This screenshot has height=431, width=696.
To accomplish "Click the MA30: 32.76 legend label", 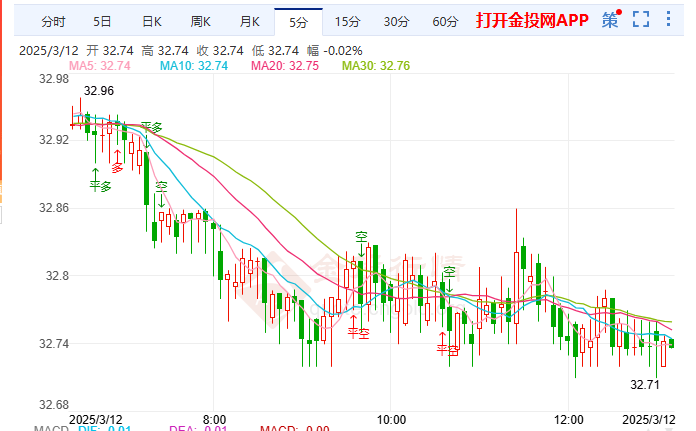I will click(376, 66).
